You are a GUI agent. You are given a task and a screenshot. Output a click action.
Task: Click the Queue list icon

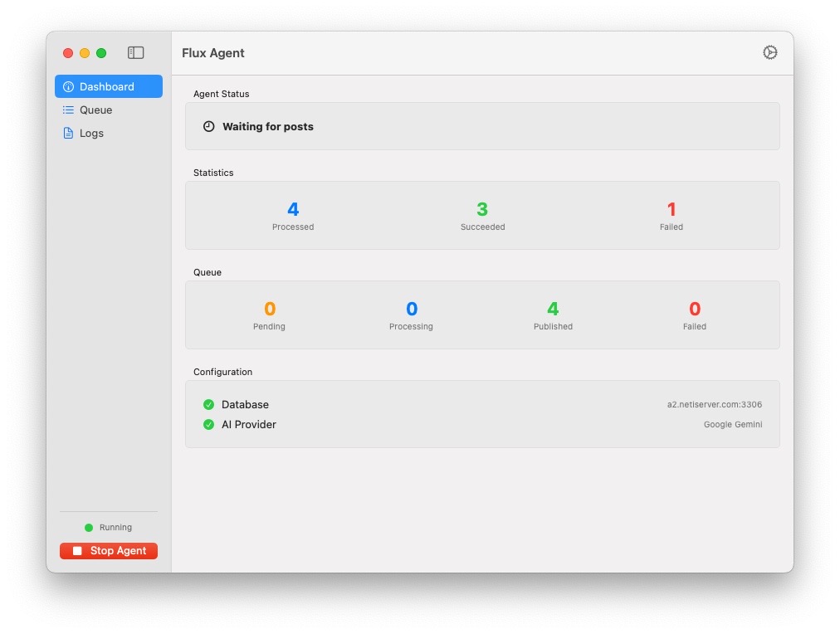click(68, 110)
